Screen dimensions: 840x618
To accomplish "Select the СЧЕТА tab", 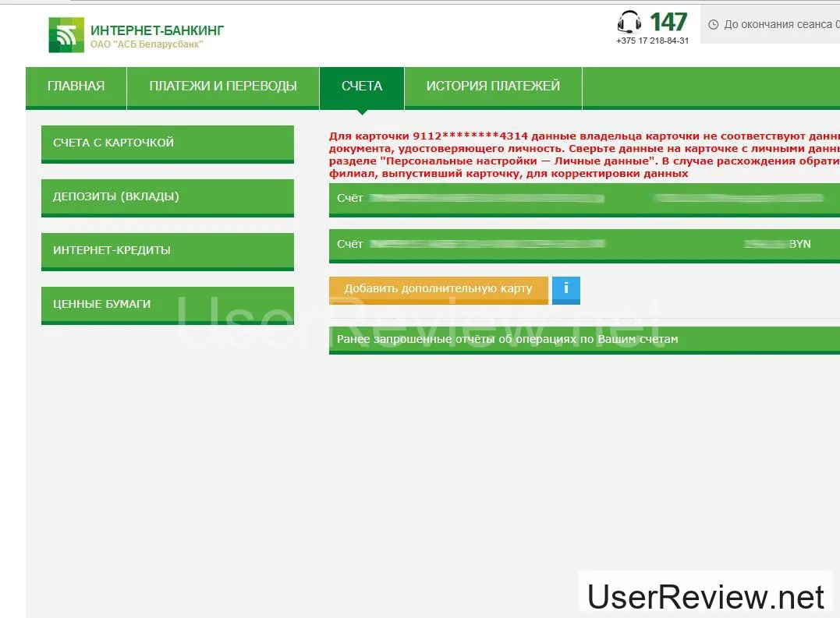I will [362, 87].
